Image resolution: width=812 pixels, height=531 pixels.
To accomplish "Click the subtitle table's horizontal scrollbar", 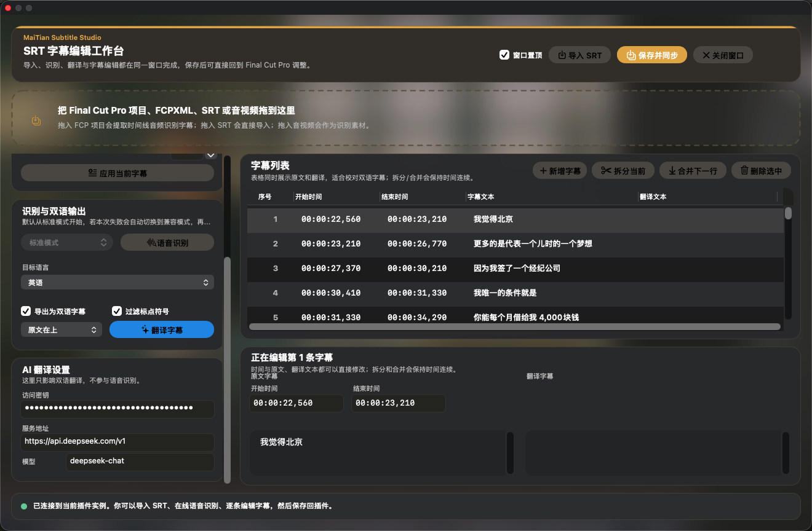I will click(515, 326).
